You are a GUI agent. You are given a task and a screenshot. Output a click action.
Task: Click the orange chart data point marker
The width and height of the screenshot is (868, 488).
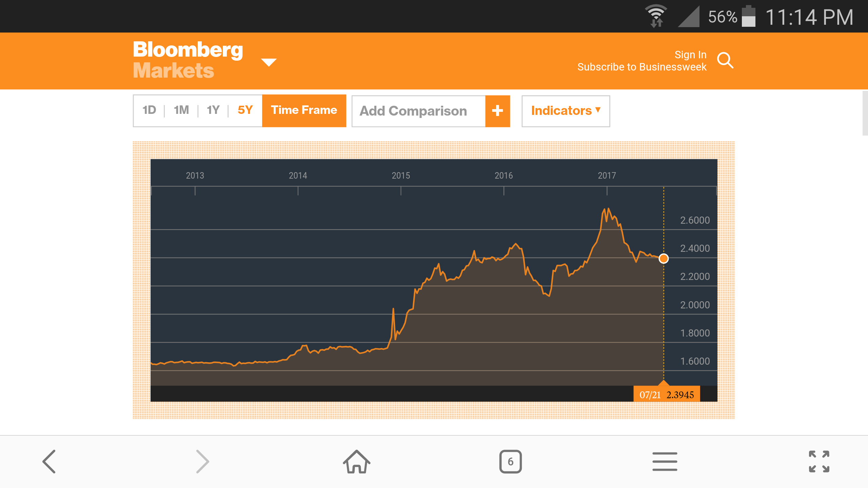coord(664,259)
